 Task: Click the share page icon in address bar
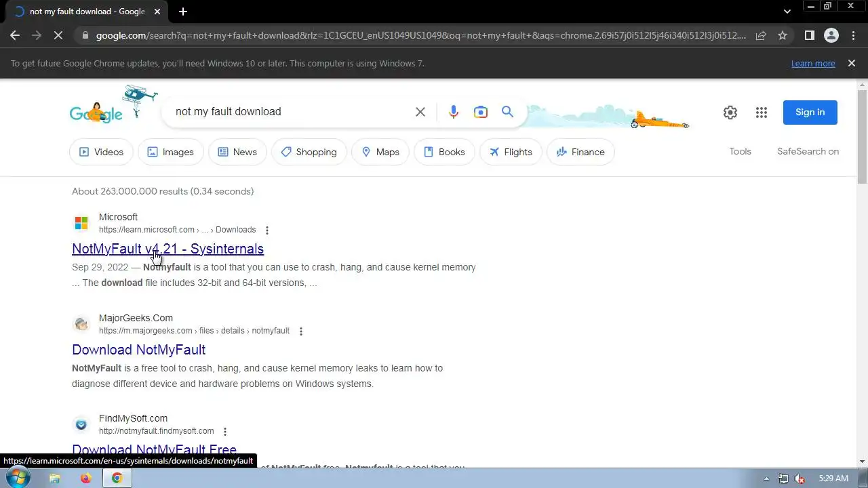click(761, 35)
